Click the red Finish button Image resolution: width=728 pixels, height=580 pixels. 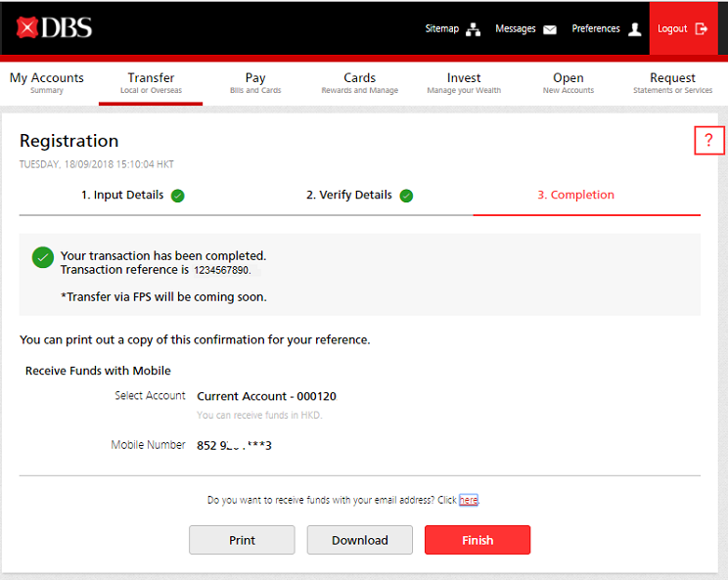[x=478, y=540]
